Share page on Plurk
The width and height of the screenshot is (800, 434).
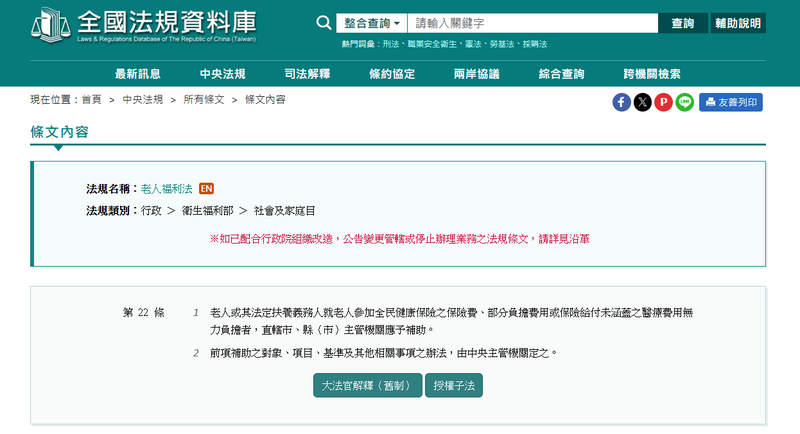[663, 103]
